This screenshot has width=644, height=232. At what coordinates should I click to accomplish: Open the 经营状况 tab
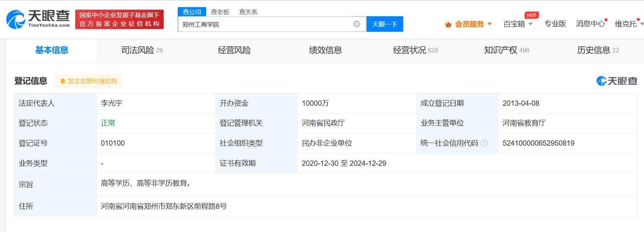(415, 50)
